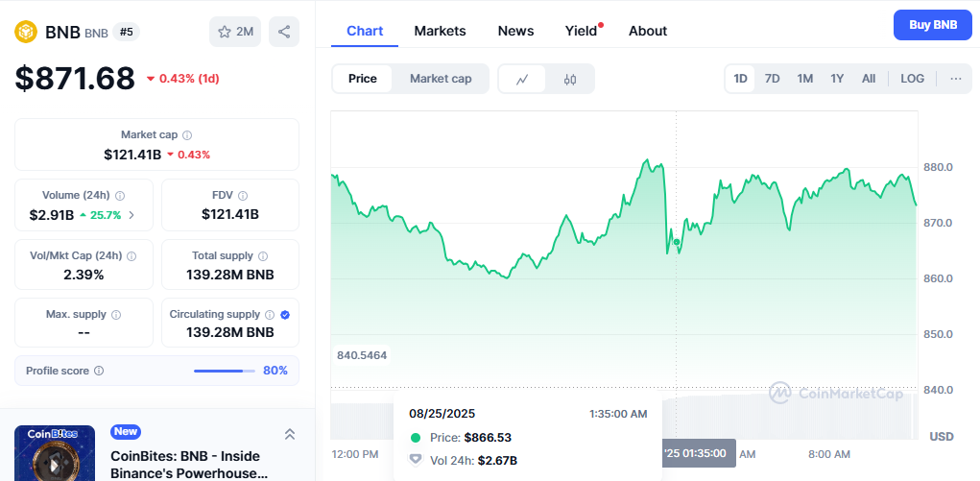
Task: Switch to the News tab
Action: [515, 31]
